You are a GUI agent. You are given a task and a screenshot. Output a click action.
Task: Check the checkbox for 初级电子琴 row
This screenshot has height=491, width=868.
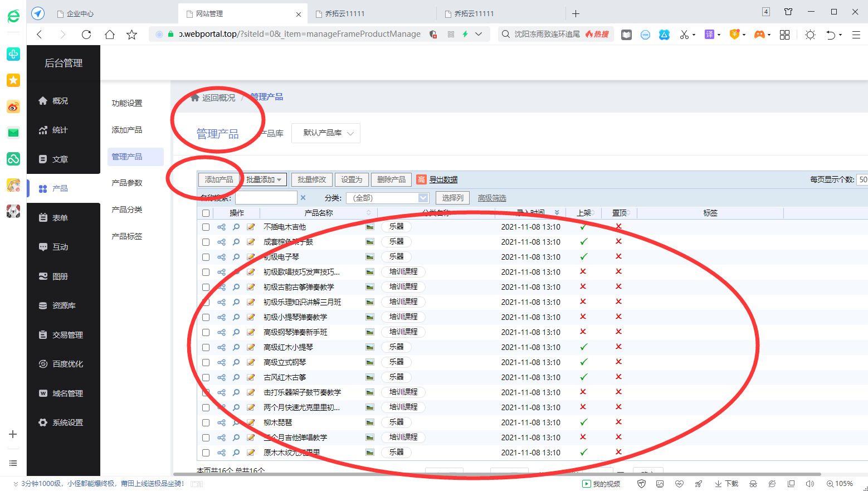click(x=206, y=257)
